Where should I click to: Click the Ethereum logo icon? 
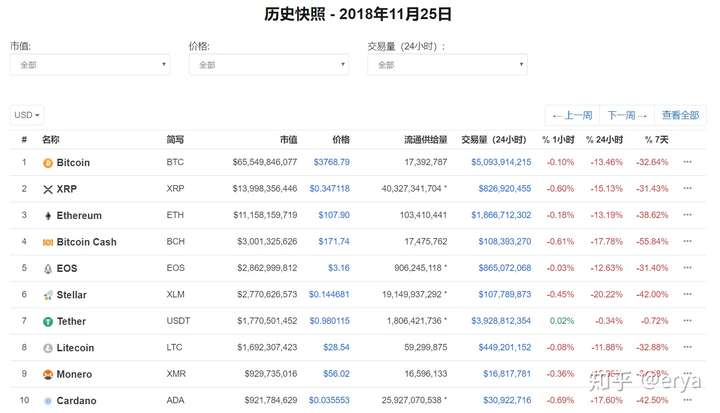tap(48, 216)
